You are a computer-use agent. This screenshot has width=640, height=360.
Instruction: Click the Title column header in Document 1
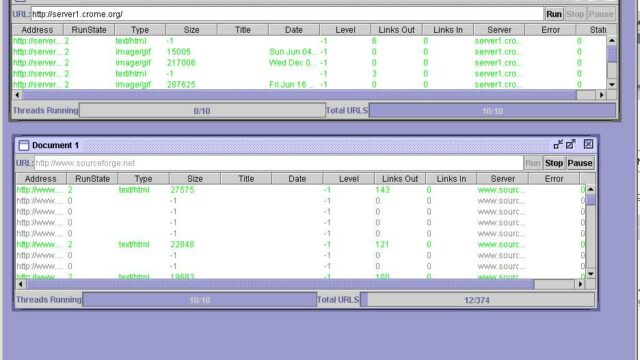click(246, 179)
